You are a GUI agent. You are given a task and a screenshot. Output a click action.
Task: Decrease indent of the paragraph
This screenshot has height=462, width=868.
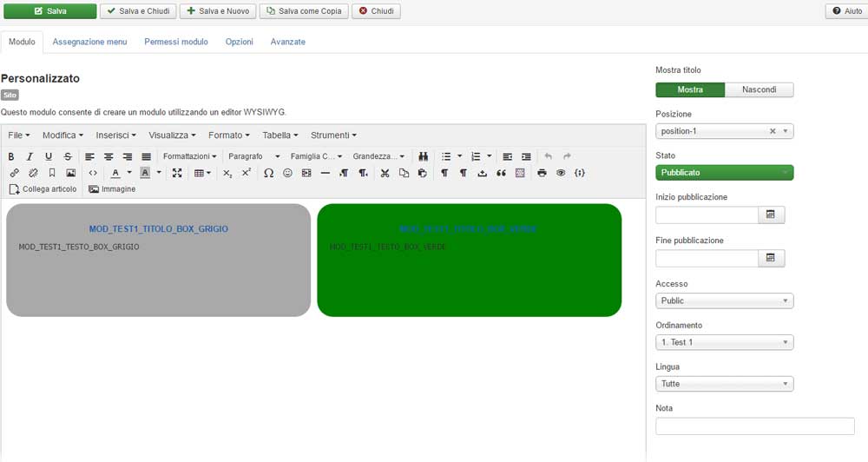point(507,156)
